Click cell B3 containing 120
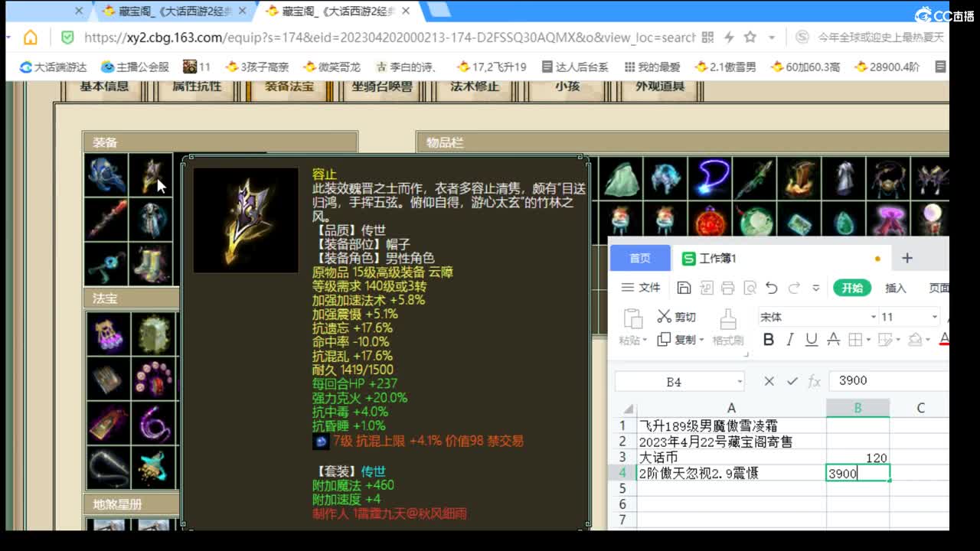 [857, 458]
